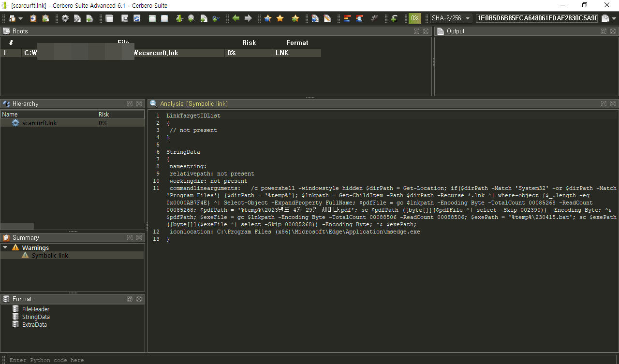
Task: Click the colored layers bars icon
Action: pos(347,18)
